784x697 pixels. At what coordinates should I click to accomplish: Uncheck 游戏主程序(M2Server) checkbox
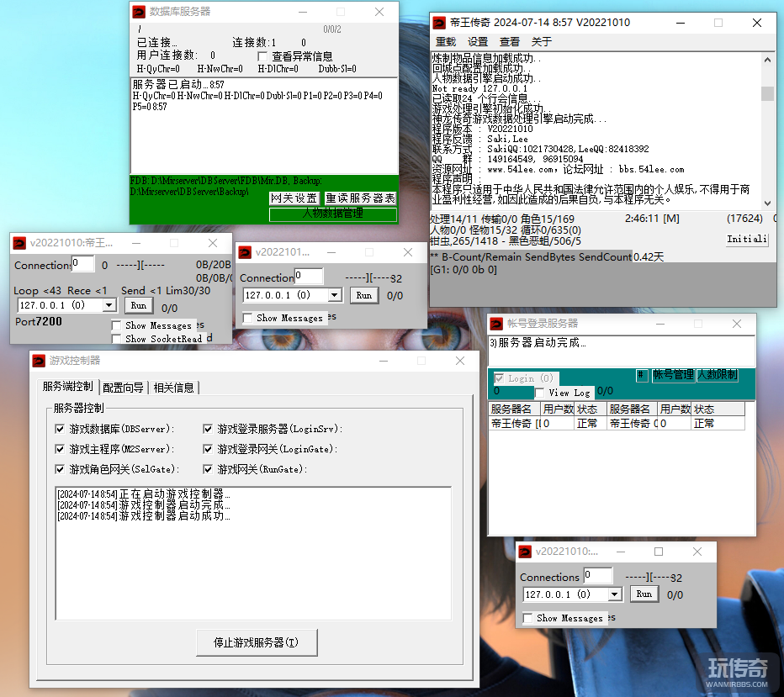click(x=60, y=449)
